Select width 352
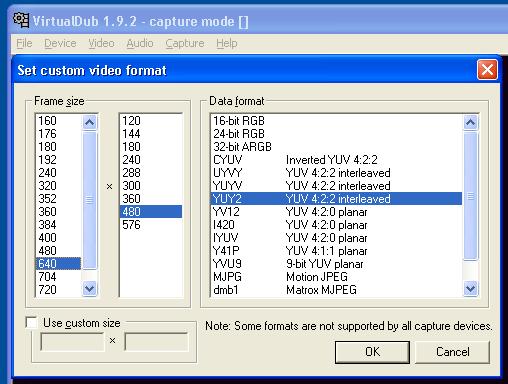This screenshot has width=508, height=384. pyautogui.click(x=58, y=199)
